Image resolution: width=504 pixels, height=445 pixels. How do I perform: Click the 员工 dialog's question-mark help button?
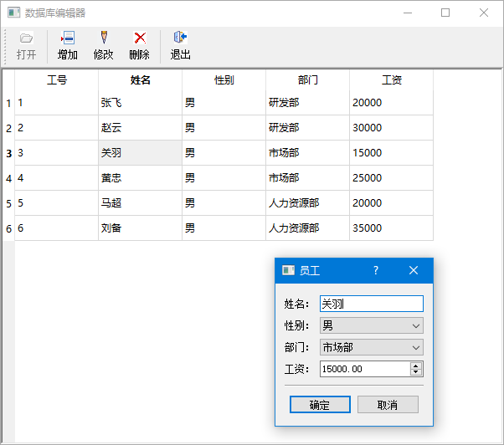point(376,270)
